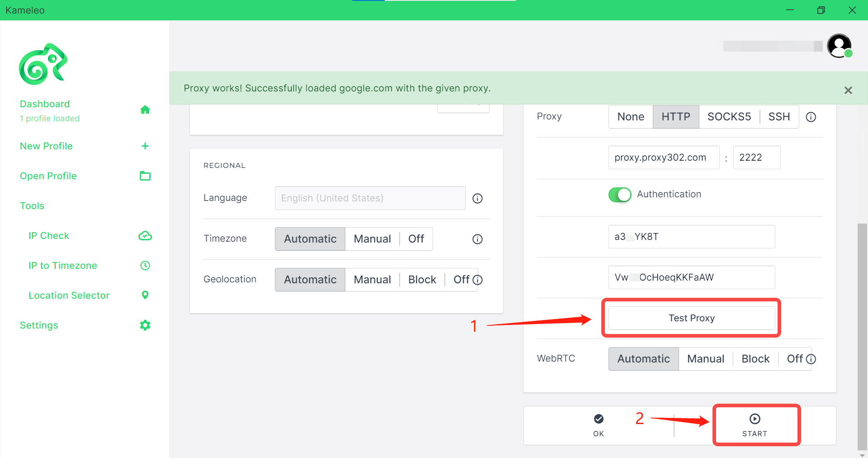The height and width of the screenshot is (458, 868).
Task: Select Open Profile in the sidebar
Action: click(48, 176)
